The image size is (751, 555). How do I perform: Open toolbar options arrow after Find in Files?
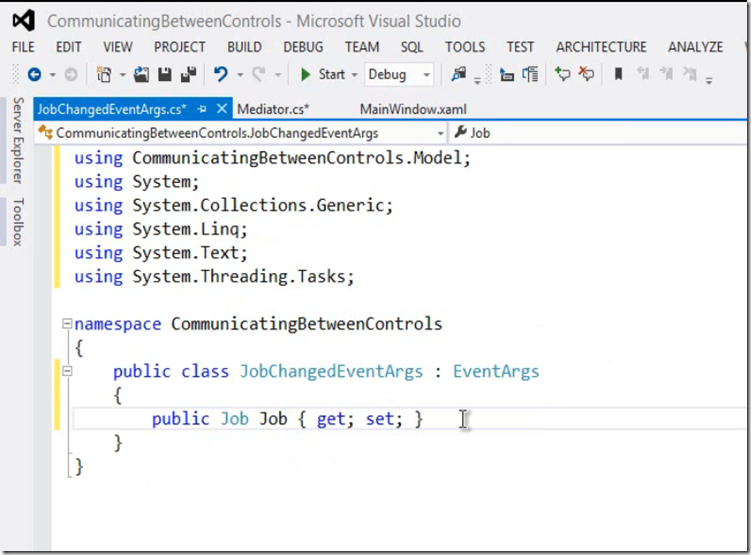[477, 79]
